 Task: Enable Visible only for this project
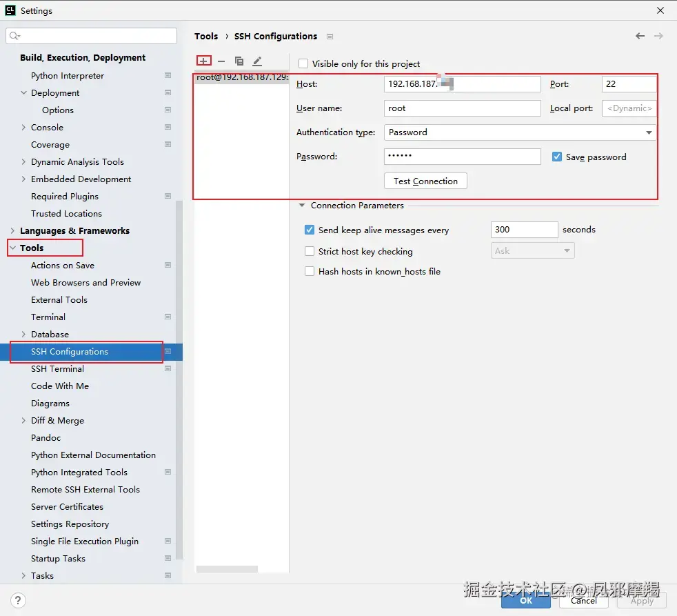(303, 63)
